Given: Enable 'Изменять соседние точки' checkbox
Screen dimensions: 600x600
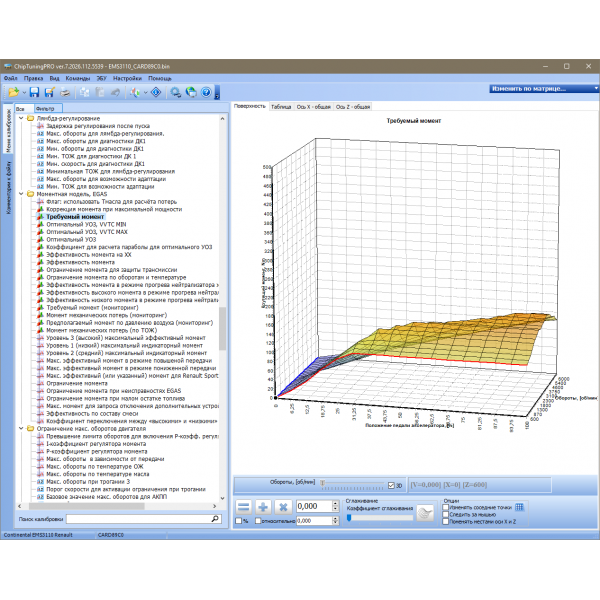Looking at the screenshot, I should (x=446, y=507).
